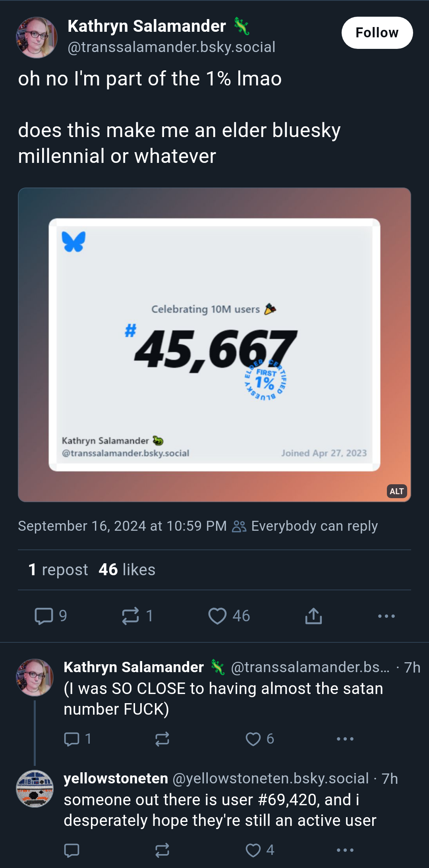Like Kathryn's satan number reply
The image size is (429, 868).
click(x=253, y=739)
